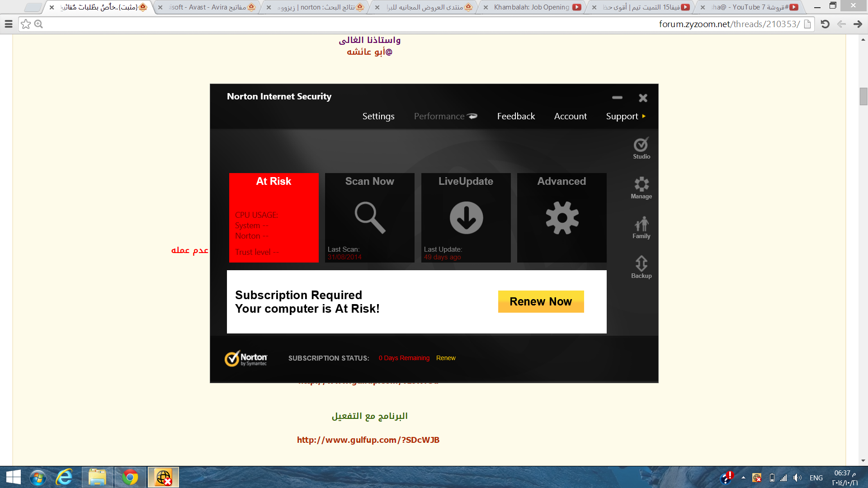Open Norton Account menu
868x488 pixels.
571,116
